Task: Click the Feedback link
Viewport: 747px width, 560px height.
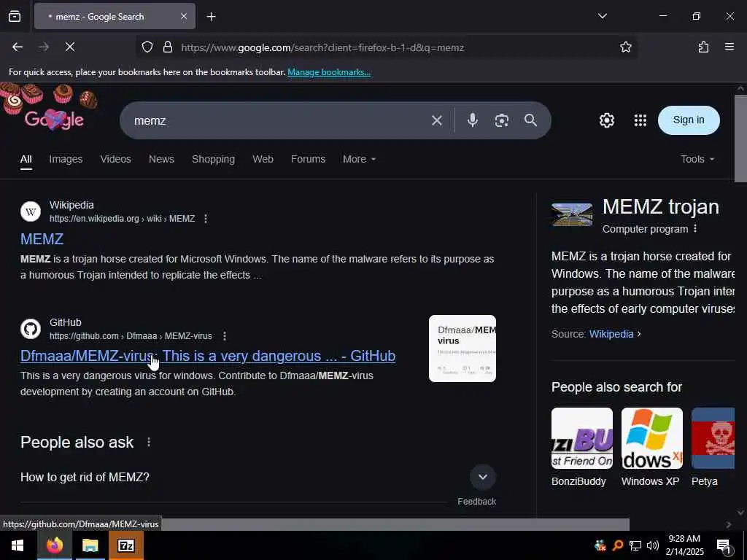Action: tap(477, 502)
